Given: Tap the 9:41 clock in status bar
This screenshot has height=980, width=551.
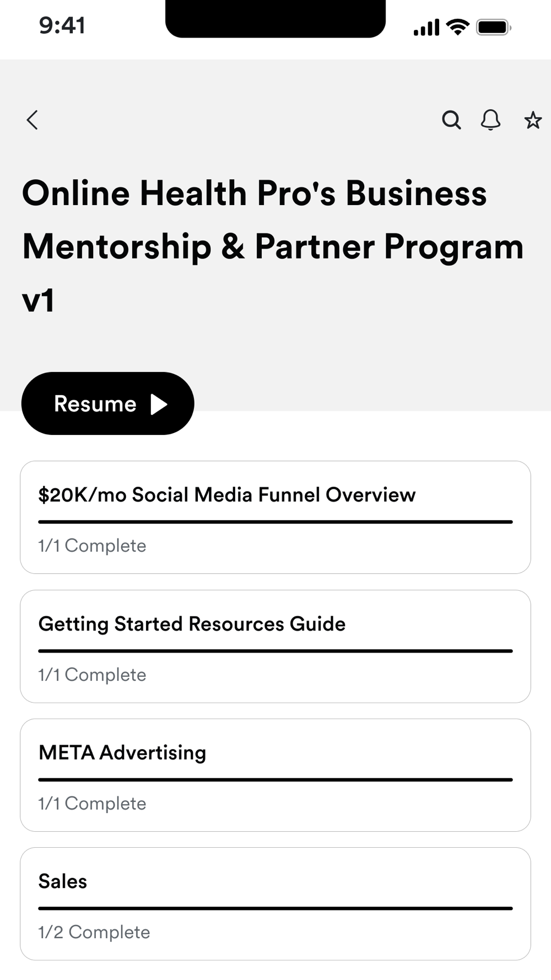Looking at the screenshot, I should [62, 25].
